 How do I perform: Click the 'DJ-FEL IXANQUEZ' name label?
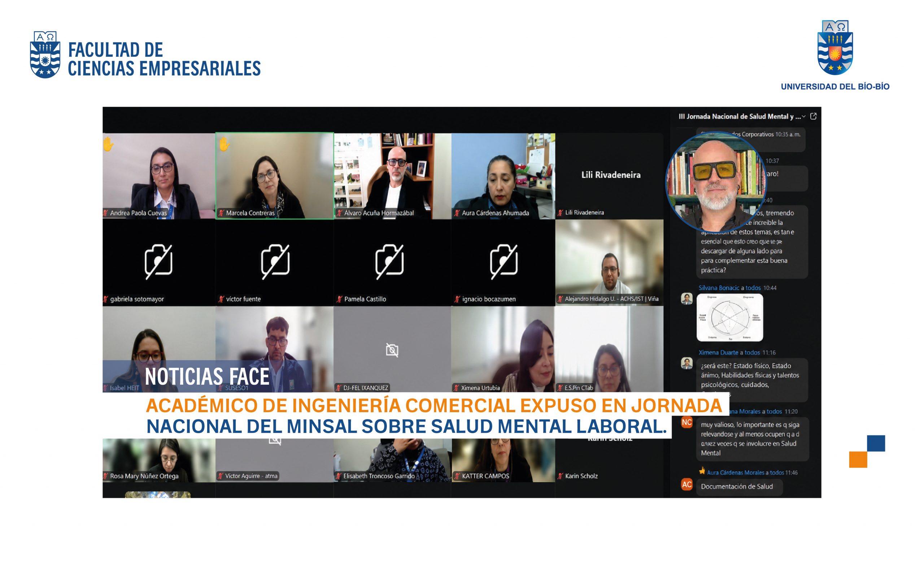(x=365, y=388)
